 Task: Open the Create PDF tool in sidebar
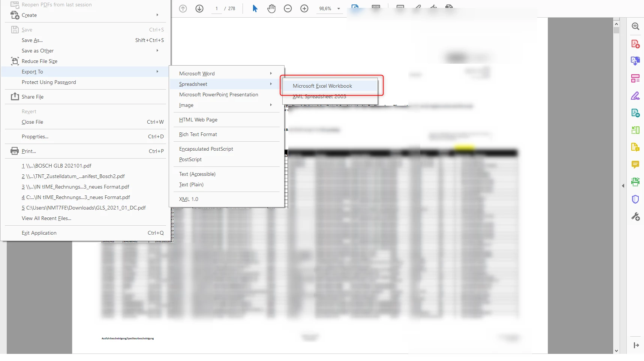pyautogui.click(x=635, y=44)
